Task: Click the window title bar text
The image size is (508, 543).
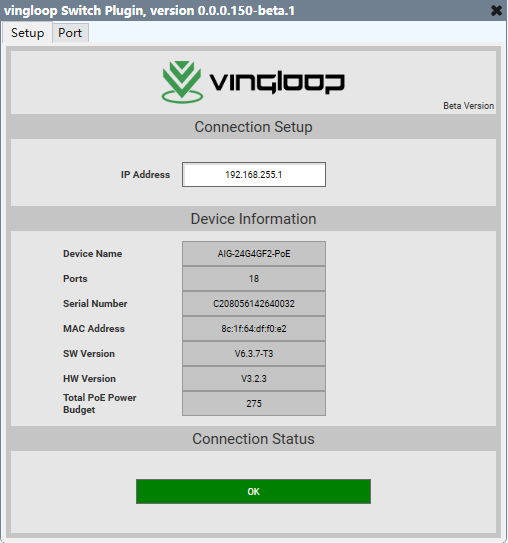Action: (x=150, y=11)
